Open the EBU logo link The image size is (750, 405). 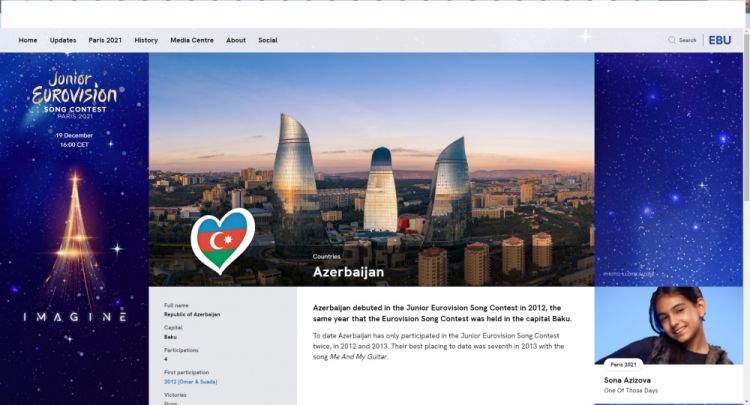tap(719, 40)
